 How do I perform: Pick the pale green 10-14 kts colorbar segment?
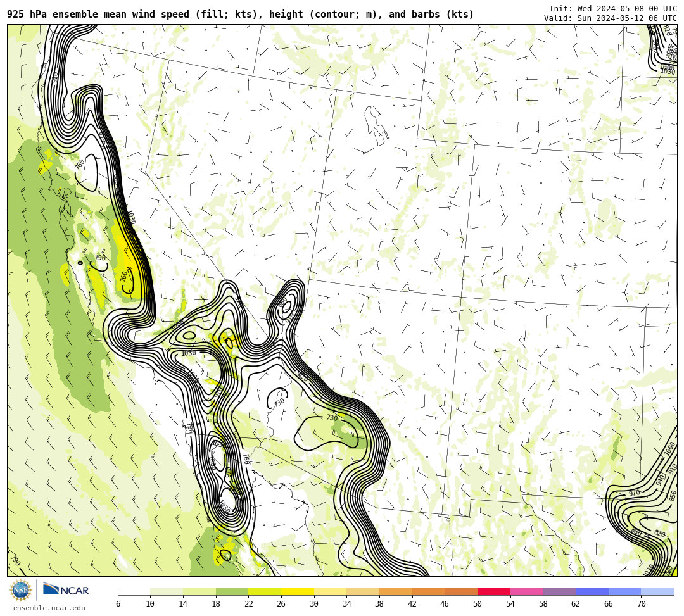(167, 591)
